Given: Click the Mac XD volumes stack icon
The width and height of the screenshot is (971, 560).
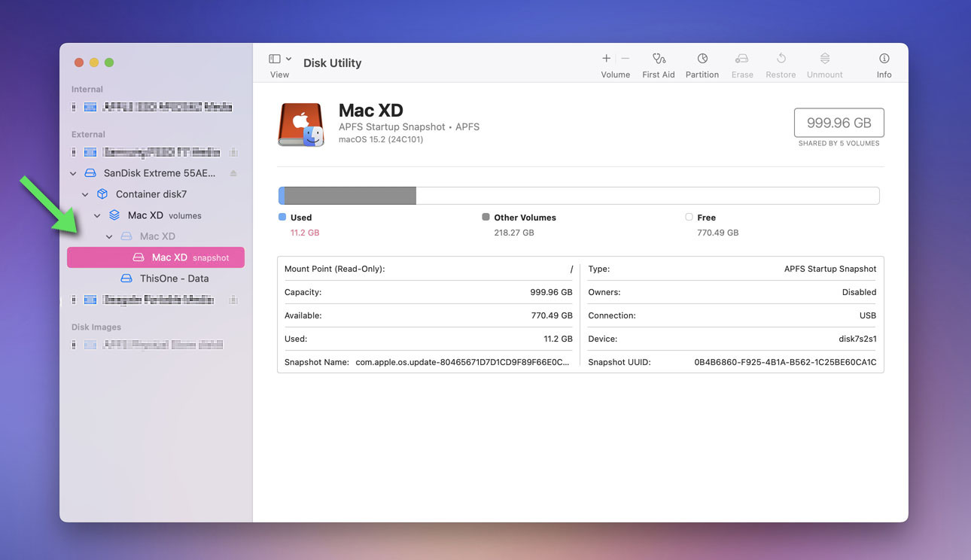Looking at the screenshot, I should tap(114, 215).
